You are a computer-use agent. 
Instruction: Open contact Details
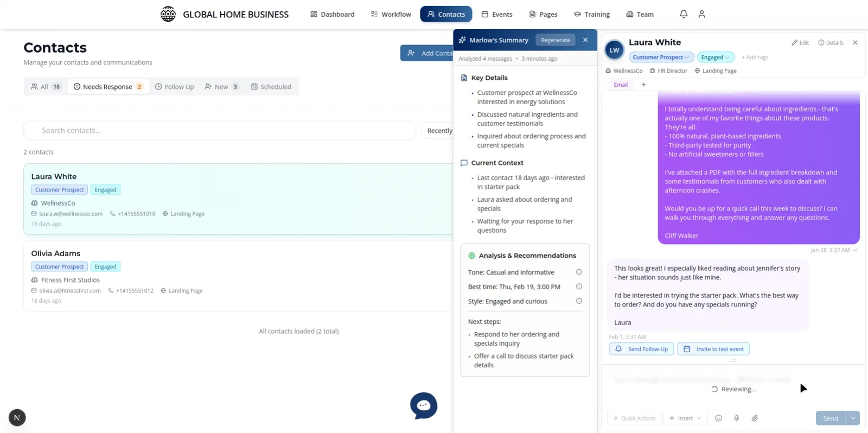(x=831, y=43)
